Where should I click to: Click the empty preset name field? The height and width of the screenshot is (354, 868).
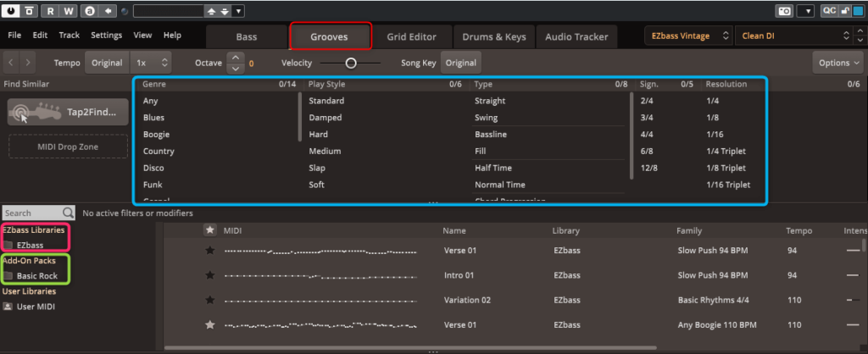tap(169, 10)
